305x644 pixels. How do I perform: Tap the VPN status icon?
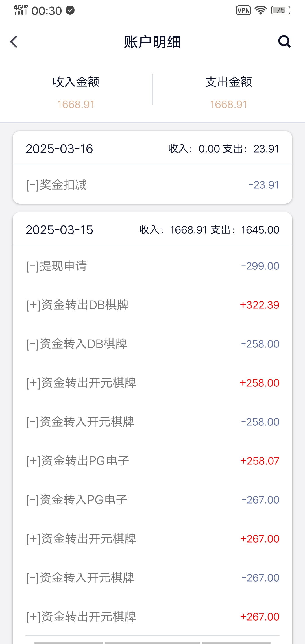tap(243, 10)
